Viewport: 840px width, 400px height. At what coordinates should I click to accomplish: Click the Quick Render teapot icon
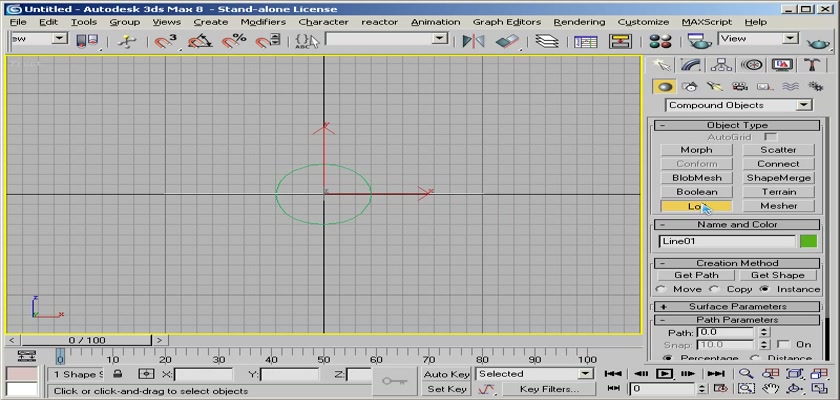tap(818, 42)
